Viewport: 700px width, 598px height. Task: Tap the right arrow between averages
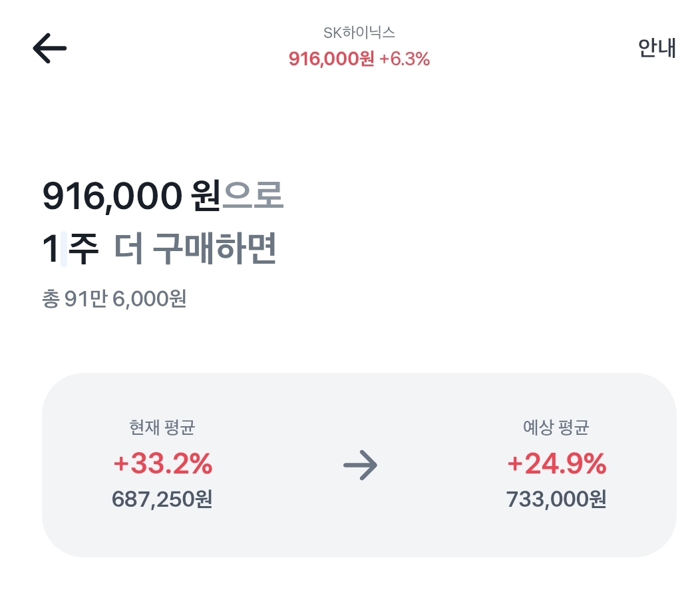360,465
